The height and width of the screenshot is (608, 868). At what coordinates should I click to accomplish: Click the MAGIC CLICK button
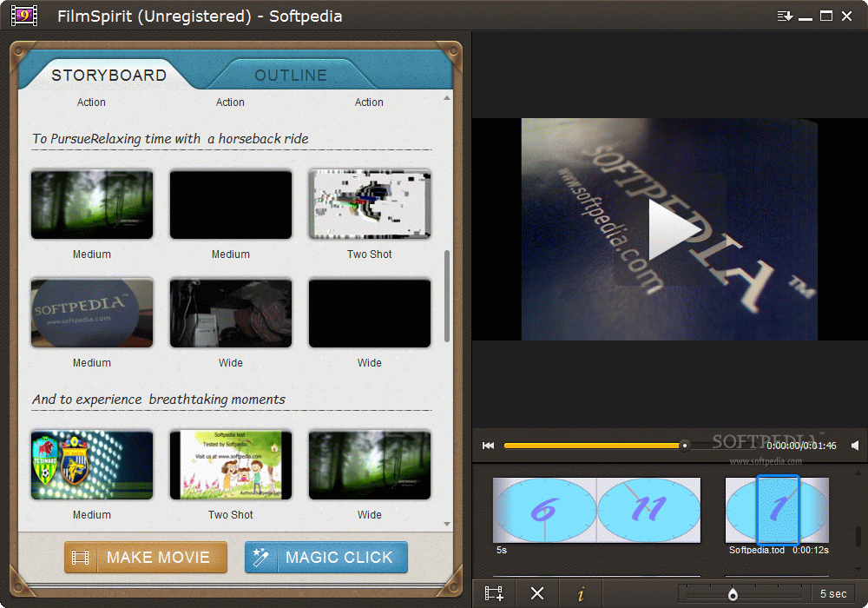(326, 557)
